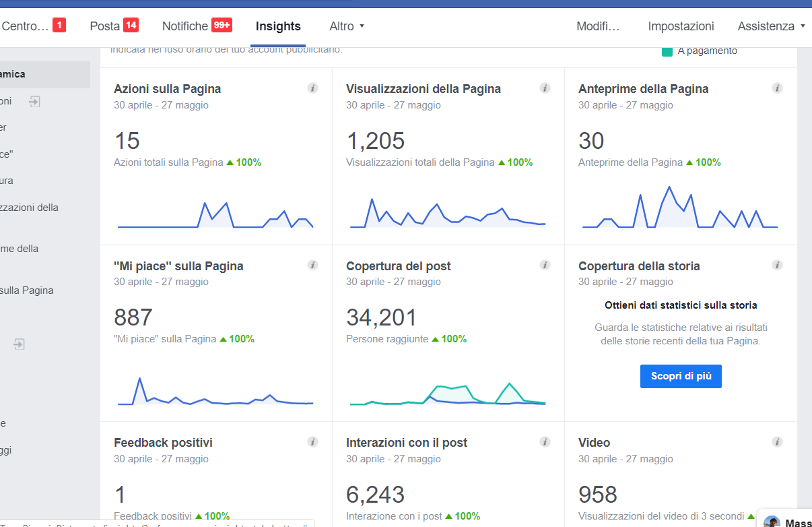Click the Copertura della storia card title
The width and height of the screenshot is (812, 527).
click(639, 266)
